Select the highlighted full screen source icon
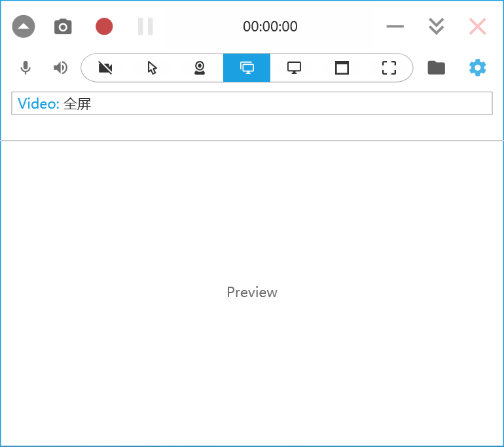Image resolution: width=504 pixels, height=447 pixels. tap(247, 67)
